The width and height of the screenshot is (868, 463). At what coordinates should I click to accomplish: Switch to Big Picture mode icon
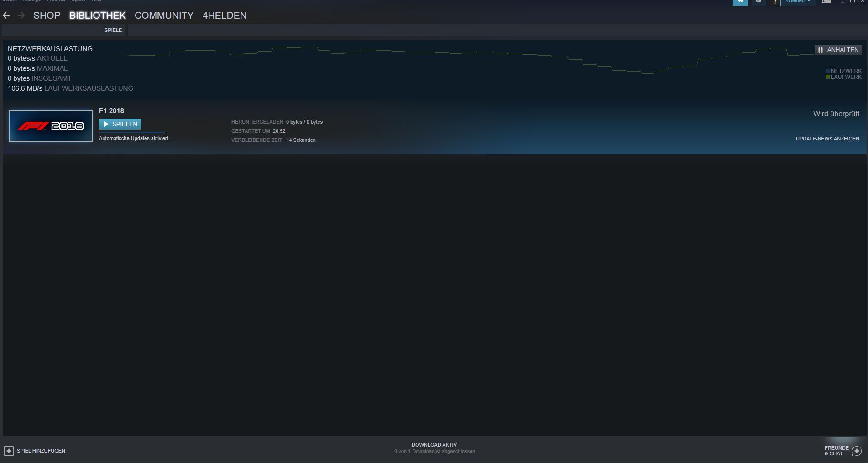point(826,2)
